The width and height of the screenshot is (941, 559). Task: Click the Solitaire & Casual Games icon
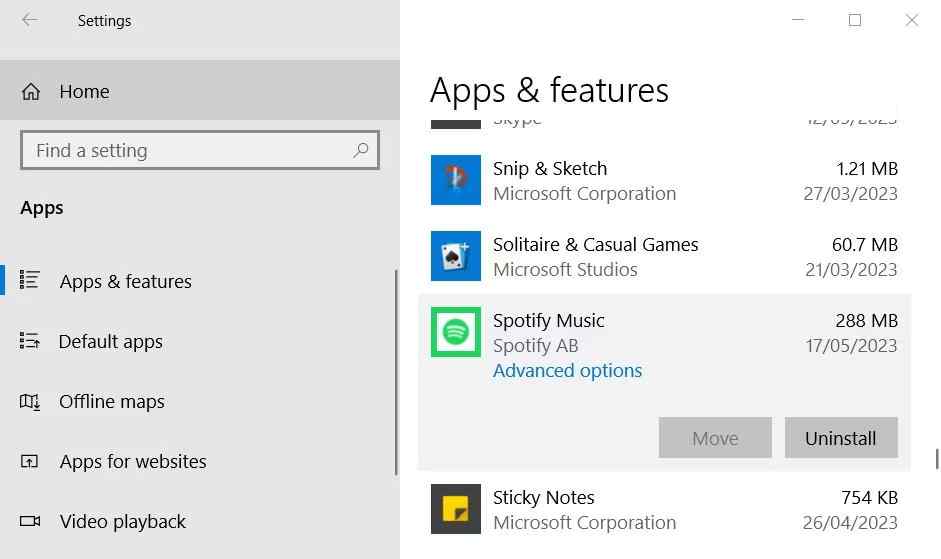click(x=456, y=256)
